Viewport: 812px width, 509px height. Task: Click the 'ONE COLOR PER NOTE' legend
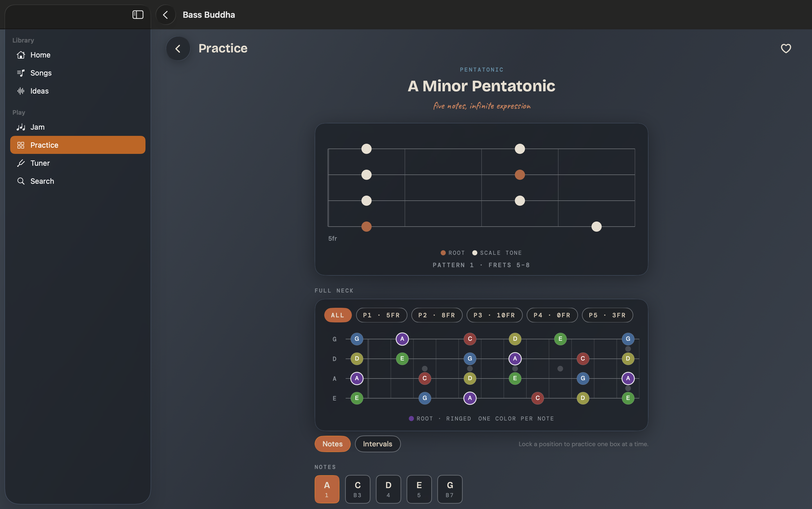516,419
